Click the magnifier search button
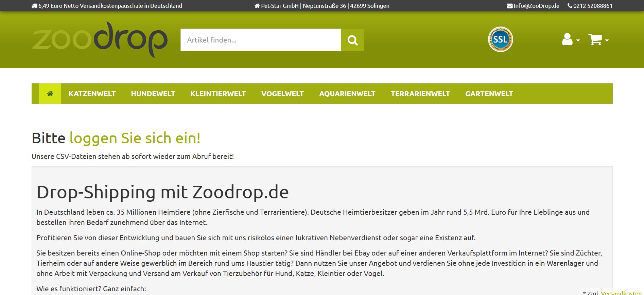This screenshot has height=295, width=644. [352, 40]
